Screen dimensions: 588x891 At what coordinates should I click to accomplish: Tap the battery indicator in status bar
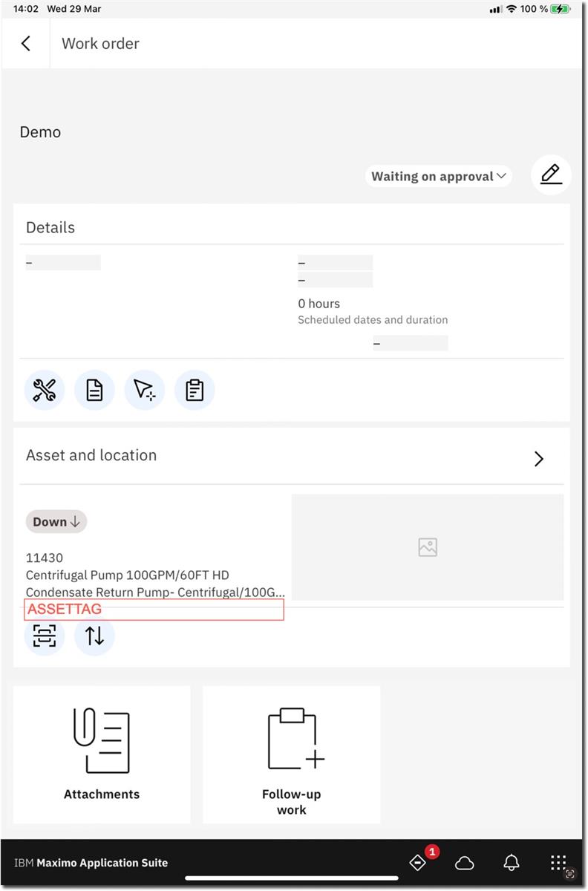coord(560,9)
